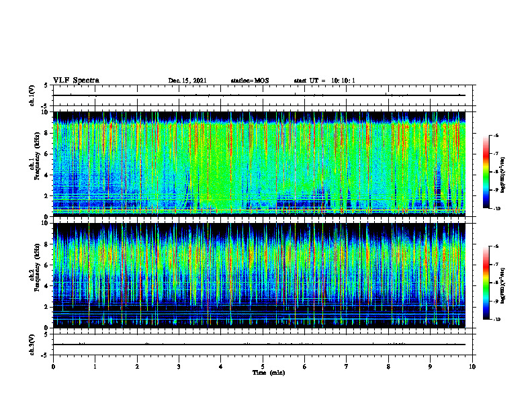Image resolution: width=532 pixels, height=411 pixels.
Task: Click the ch.2 spectrogram panel
Action: coord(259,275)
